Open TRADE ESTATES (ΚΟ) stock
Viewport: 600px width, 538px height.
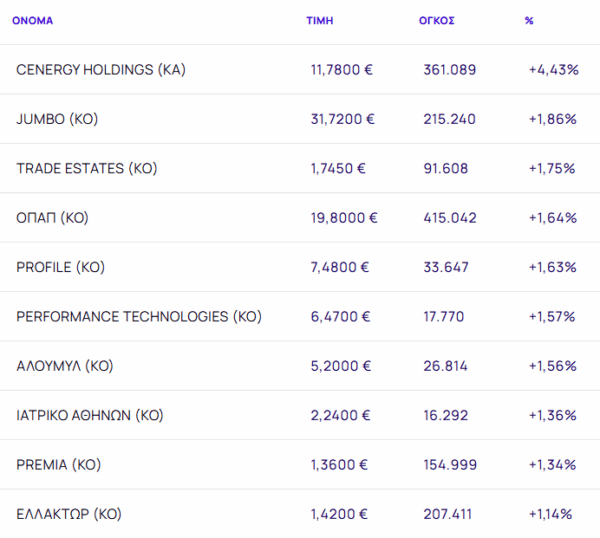(87, 168)
